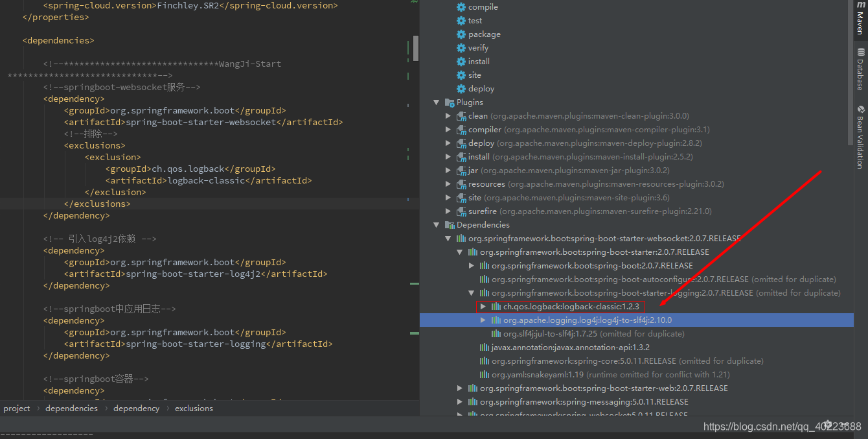Click the verify lifecycle gear icon
868x439 pixels.
(461, 48)
